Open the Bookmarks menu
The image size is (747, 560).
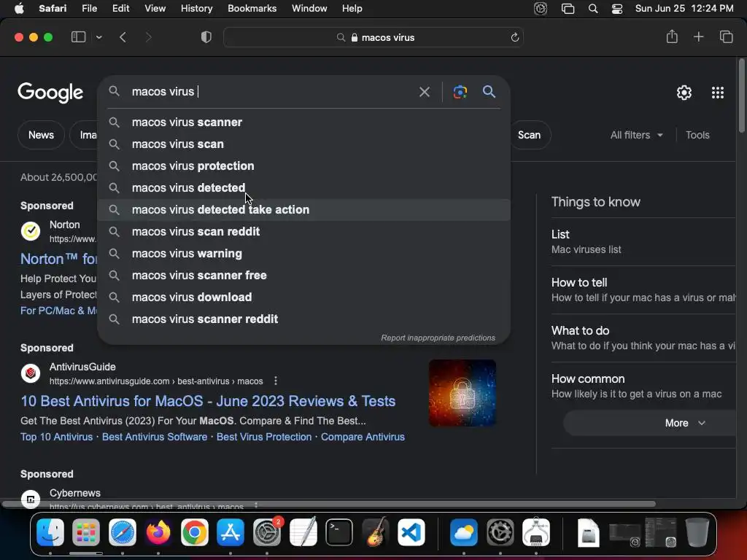(252, 9)
